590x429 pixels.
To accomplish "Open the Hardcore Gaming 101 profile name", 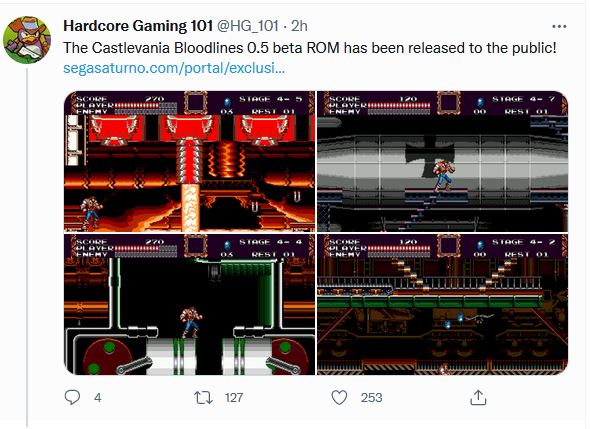I will [138, 26].
